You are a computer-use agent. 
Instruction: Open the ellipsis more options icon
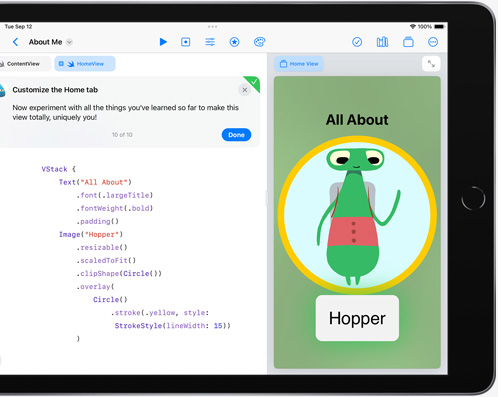point(433,42)
